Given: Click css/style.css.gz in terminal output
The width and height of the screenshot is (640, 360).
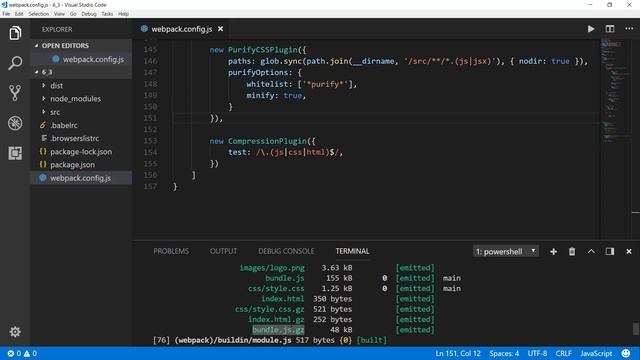Looking at the screenshot, I should pos(269,309).
